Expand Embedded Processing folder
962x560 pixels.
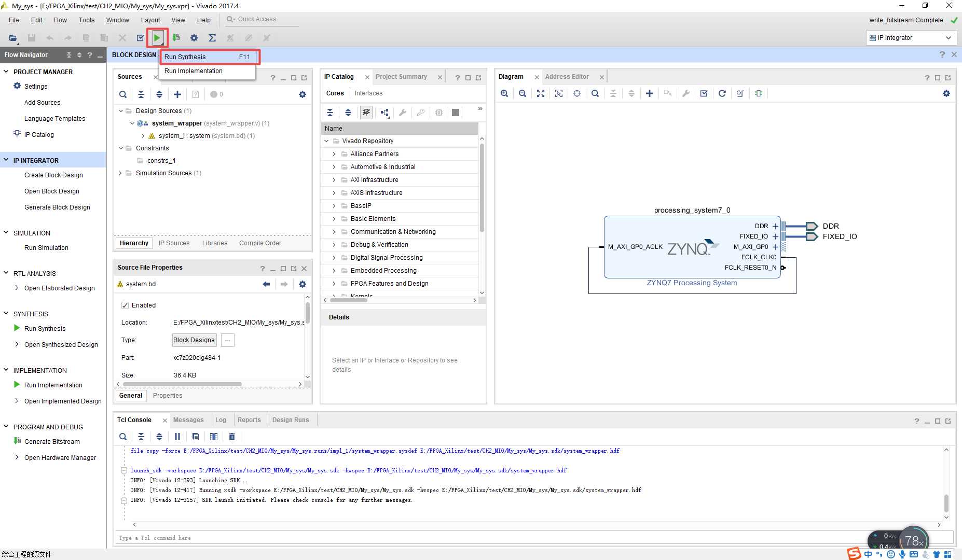point(334,271)
